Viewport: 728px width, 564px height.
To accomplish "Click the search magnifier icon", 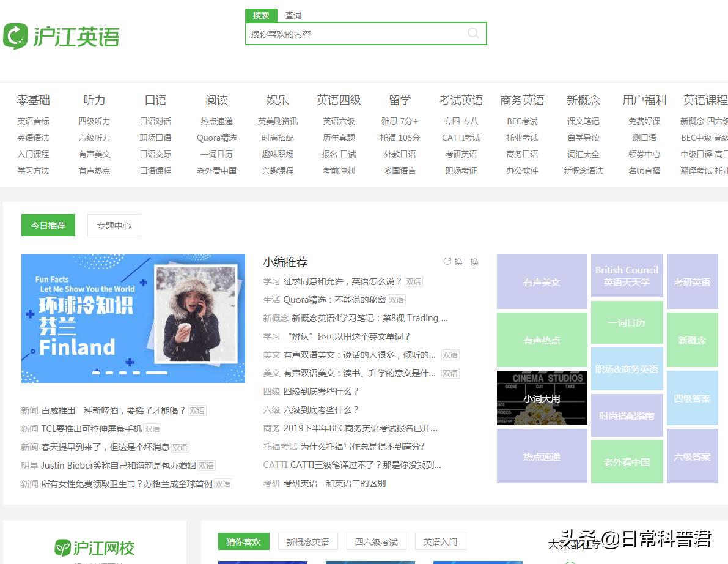I will pos(474,34).
